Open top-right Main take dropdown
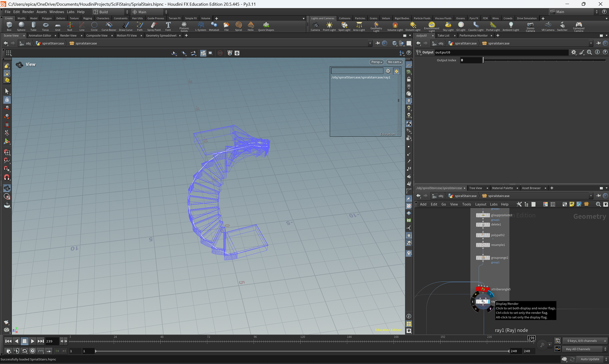The height and width of the screenshot is (364, 609). click(x=574, y=12)
